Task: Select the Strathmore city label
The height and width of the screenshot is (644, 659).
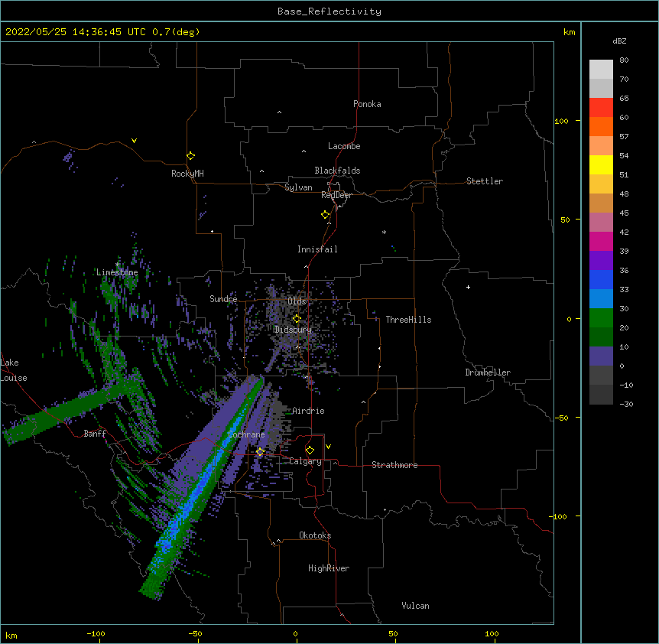Action: click(394, 465)
